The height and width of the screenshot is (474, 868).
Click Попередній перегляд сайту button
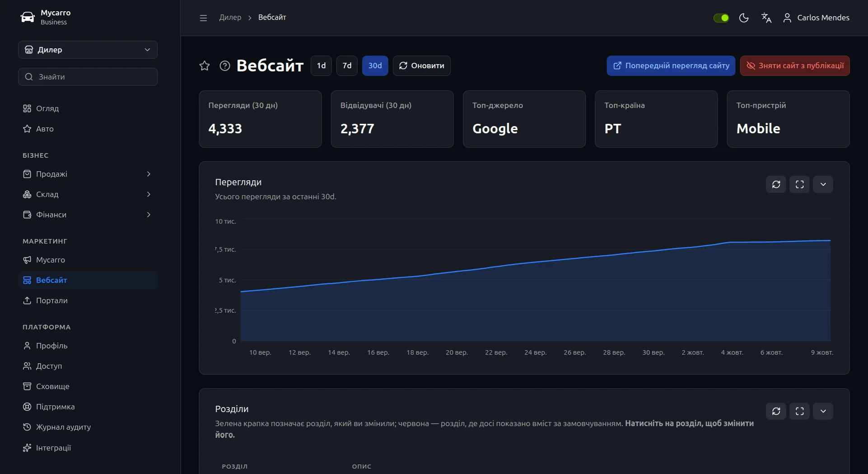point(671,66)
